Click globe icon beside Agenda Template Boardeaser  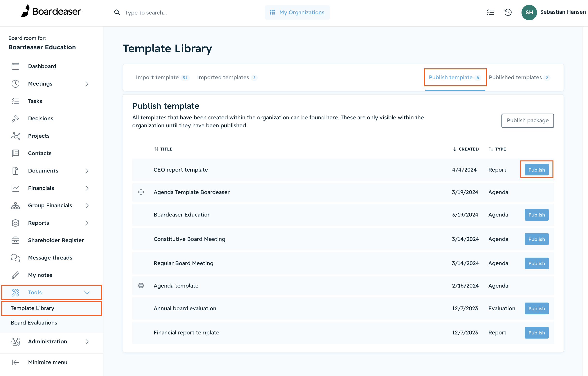click(x=141, y=192)
